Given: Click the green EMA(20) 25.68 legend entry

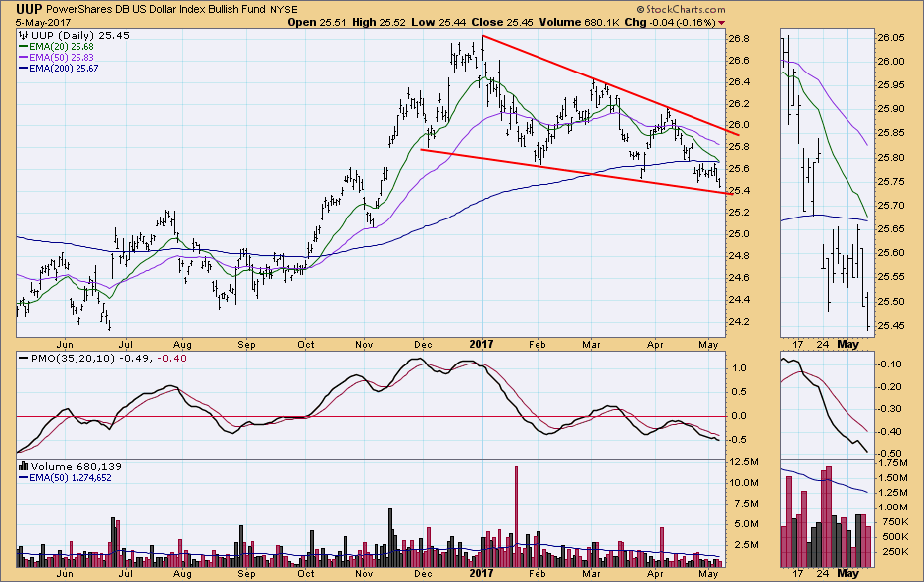Looking at the screenshot, I should pyautogui.click(x=57, y=46).
